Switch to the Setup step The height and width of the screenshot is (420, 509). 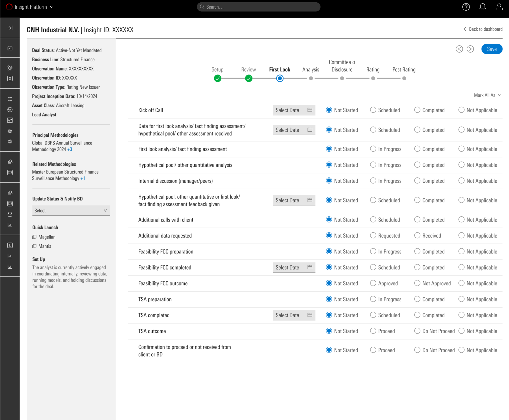pos(217,70)
